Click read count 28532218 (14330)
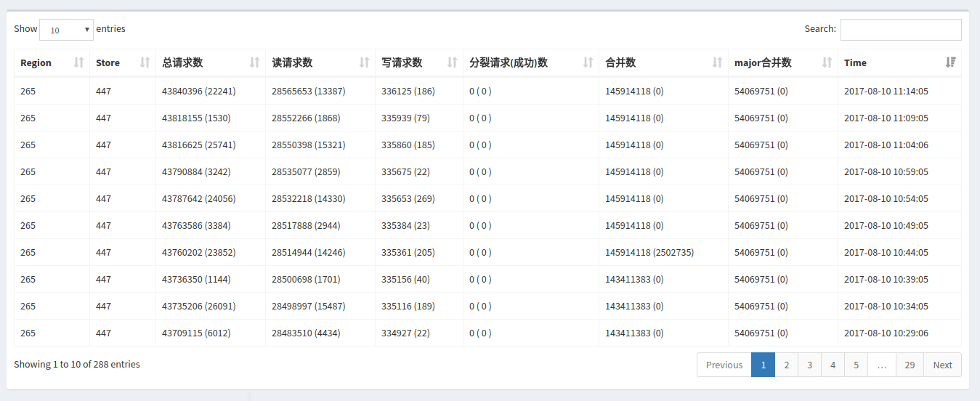The width and height of the screenshot is (980, 401). click(309, 198)
